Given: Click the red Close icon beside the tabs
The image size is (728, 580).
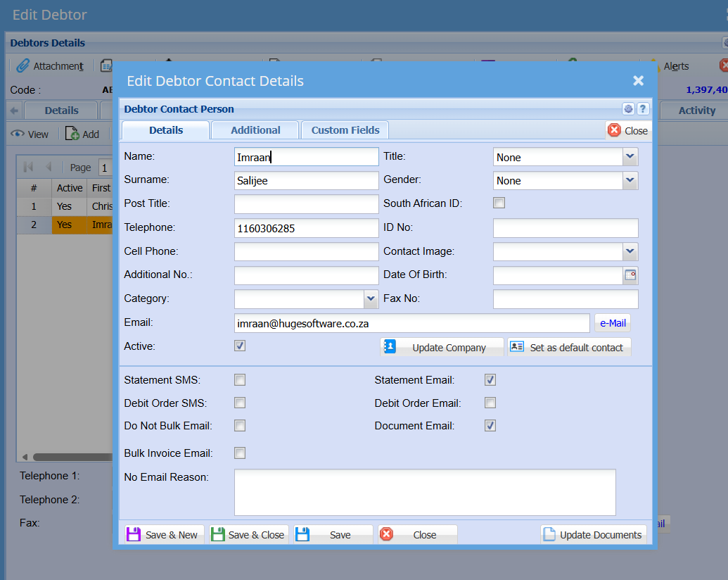Looking at the screenshot, I should click(x=614, y=130).
